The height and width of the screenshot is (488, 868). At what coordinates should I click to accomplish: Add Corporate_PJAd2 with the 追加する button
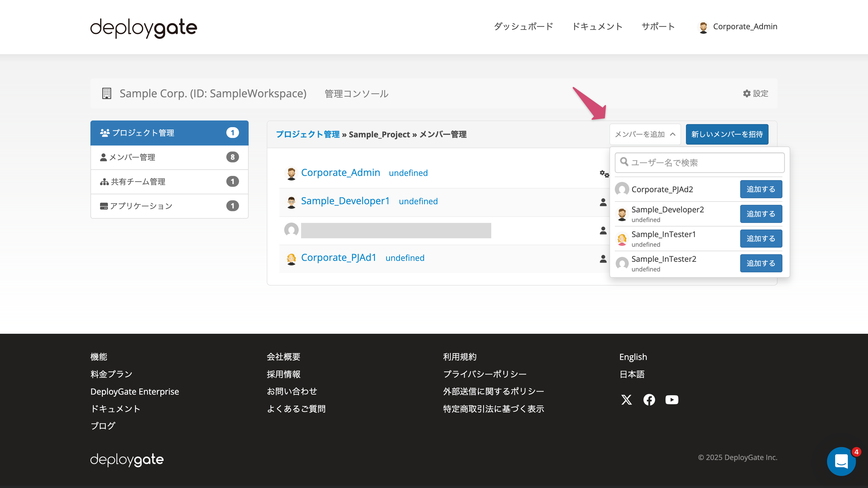click(761, 189)
